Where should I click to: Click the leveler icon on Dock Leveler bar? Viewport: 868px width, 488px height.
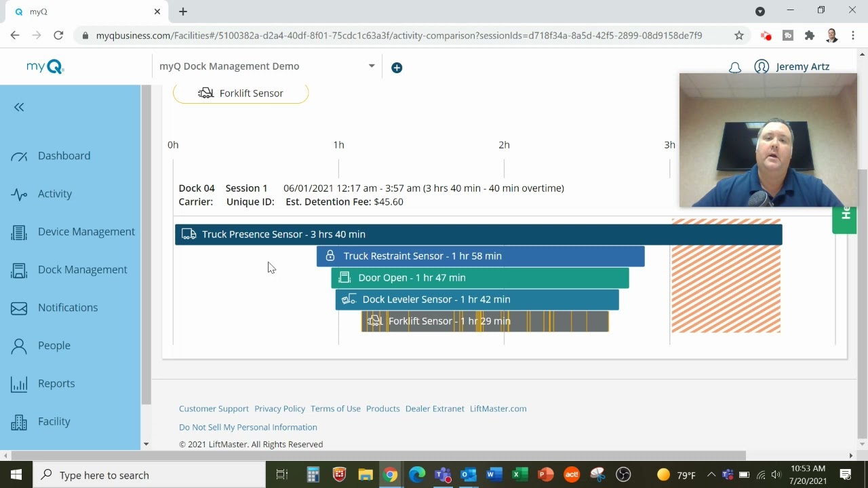pyautogui.click(x=349, y=300)
